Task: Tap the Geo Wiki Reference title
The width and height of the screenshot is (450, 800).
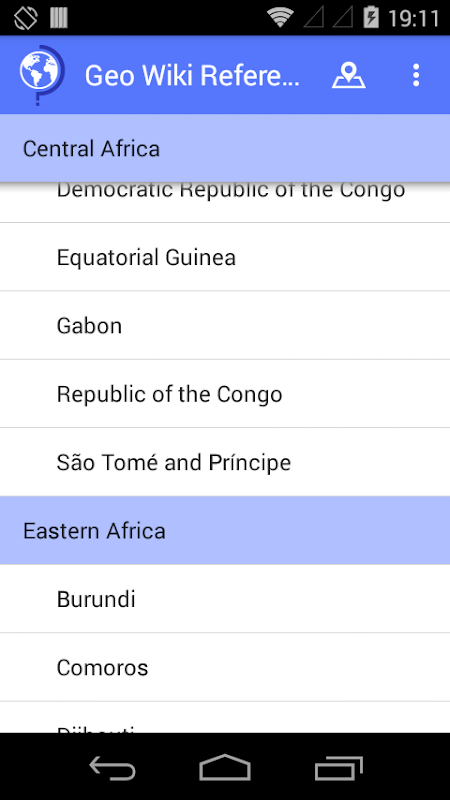Action: tap(192, 76)
